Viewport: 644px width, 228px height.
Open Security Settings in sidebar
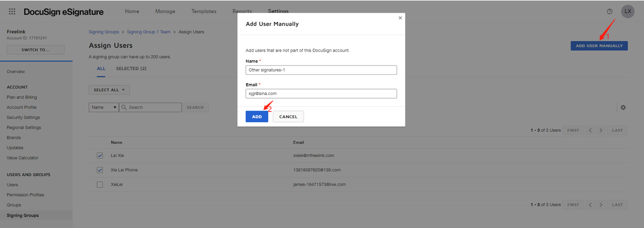23,117
